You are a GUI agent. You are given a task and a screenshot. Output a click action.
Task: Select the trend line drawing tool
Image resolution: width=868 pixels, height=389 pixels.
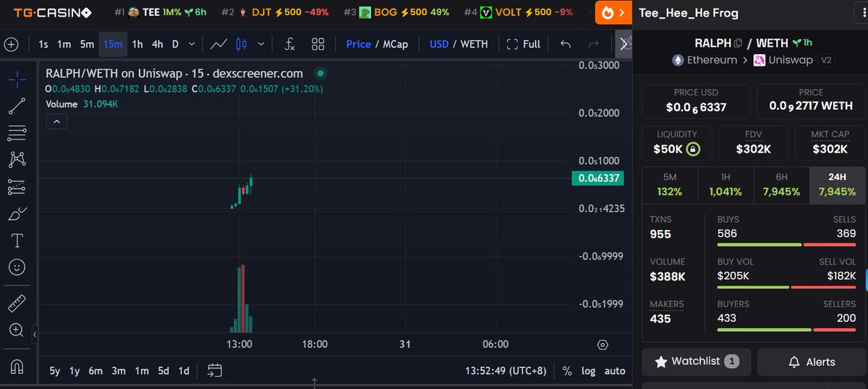(17, 106)
